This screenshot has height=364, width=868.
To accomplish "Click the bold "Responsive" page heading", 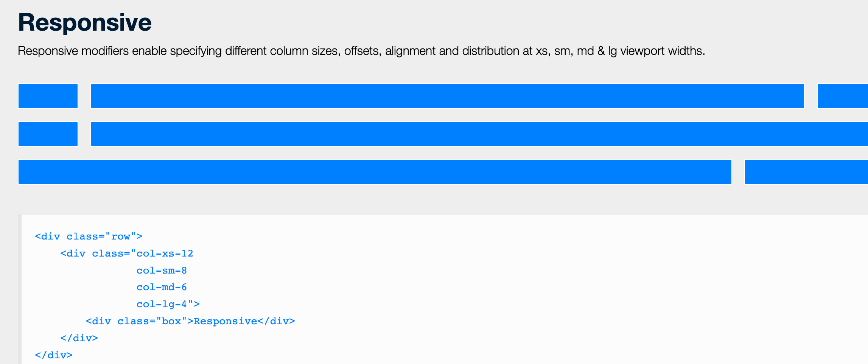I will (85, 22).
